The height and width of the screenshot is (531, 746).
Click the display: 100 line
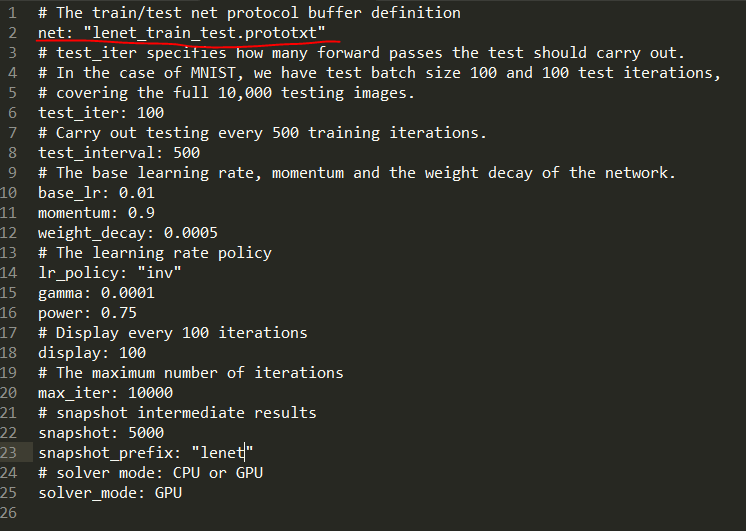(x=91, y=352)
